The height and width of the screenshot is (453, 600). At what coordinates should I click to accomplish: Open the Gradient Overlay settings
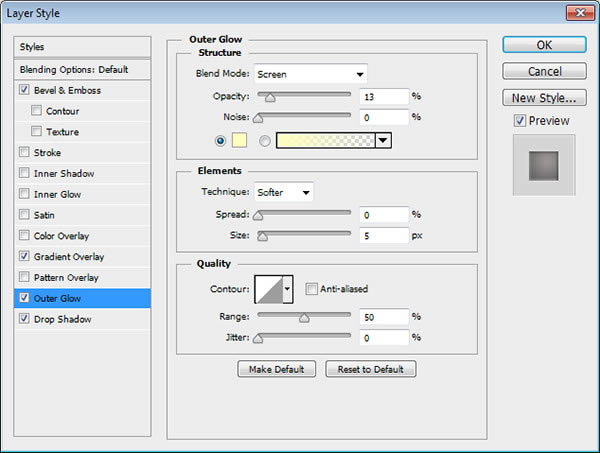pos(69,257)
